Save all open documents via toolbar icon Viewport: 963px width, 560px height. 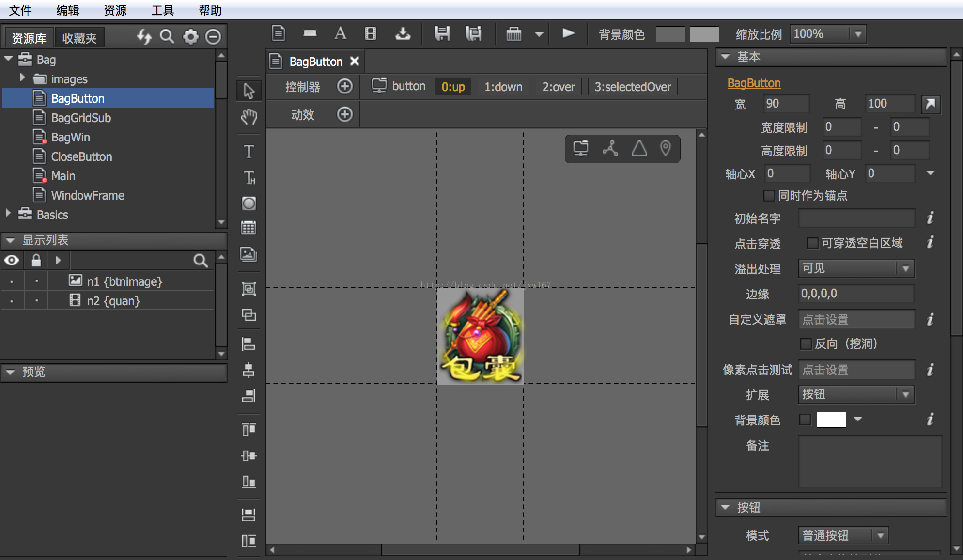point(474,33)
